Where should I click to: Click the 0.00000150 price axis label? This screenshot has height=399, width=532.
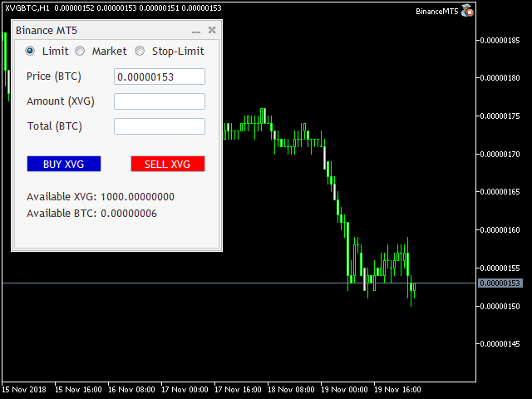coord(500,307)
